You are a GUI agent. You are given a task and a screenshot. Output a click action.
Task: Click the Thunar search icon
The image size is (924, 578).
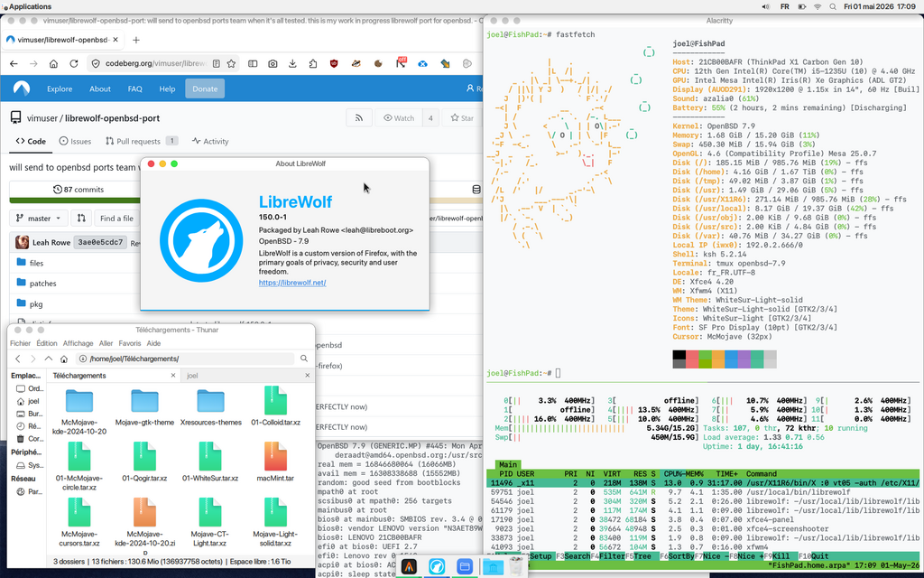tap(304, 359)
